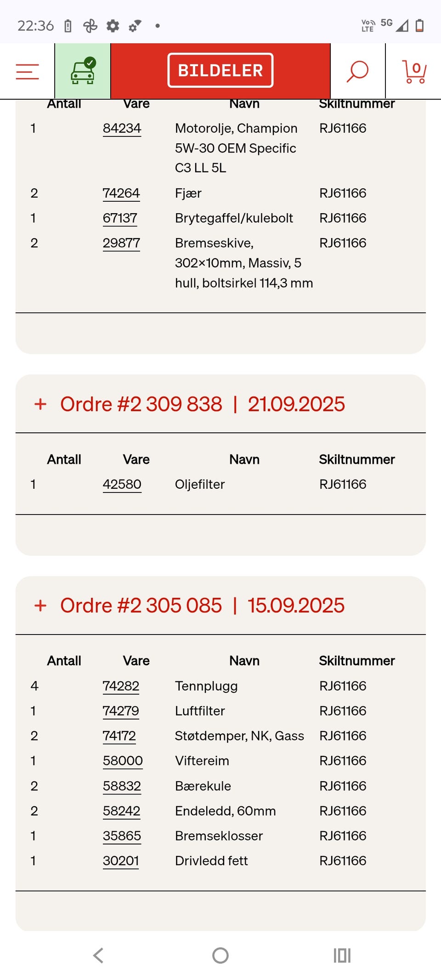Tap the Android home button
Viewport: 441px width, 980px height.
(x=220, y=956)
